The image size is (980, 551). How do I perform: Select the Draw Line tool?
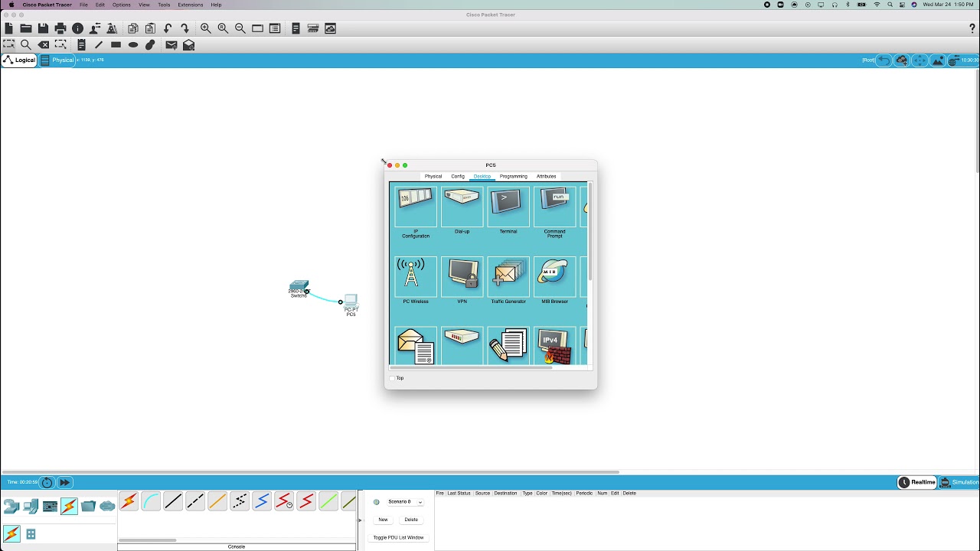click(x=99, y=45)
